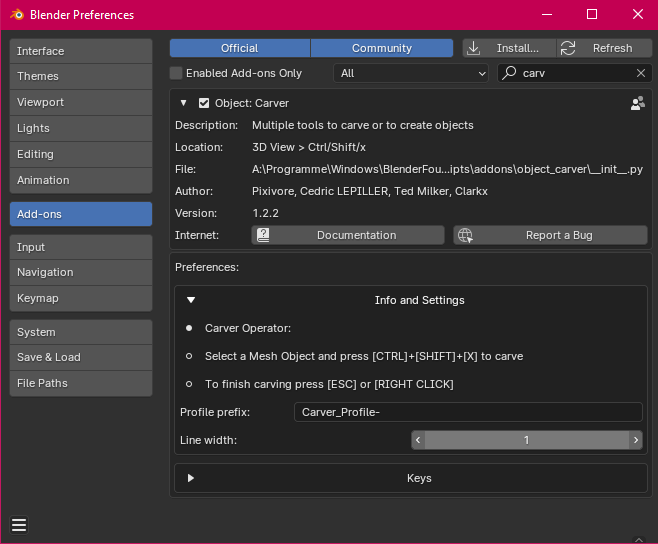Click the community support people icon
Screen dimensions: 658x544
(637, 103)
